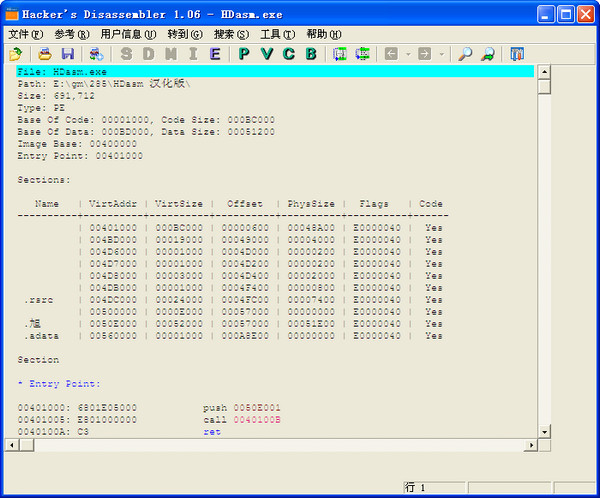Screen dimensions: 600x498
Task: Follow the call 0040100B address link
Action: [x=256, y=420]
